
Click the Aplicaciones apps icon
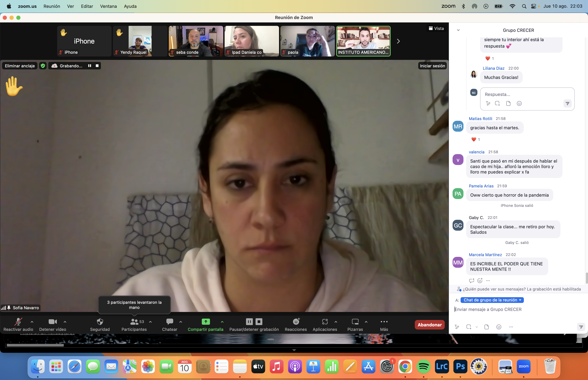[325, 321]
